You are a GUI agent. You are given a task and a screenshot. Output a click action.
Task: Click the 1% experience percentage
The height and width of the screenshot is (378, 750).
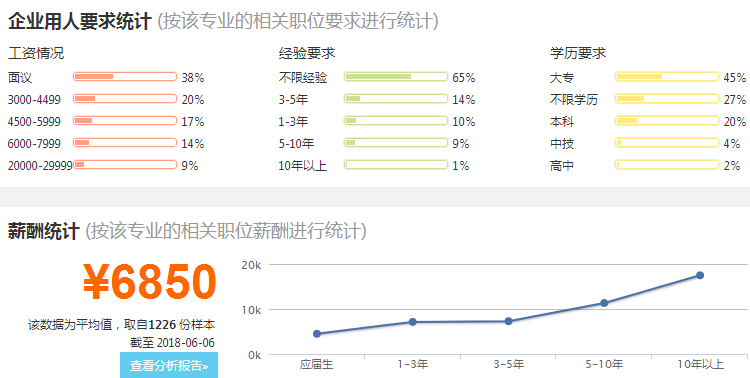tap(461, 166)
